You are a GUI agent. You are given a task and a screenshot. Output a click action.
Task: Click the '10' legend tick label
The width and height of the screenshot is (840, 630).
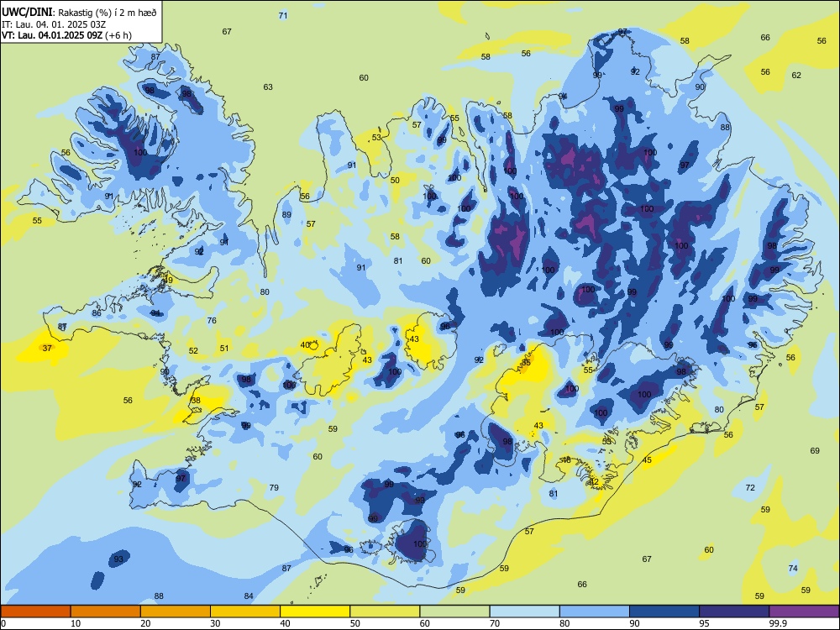[76, 623]
